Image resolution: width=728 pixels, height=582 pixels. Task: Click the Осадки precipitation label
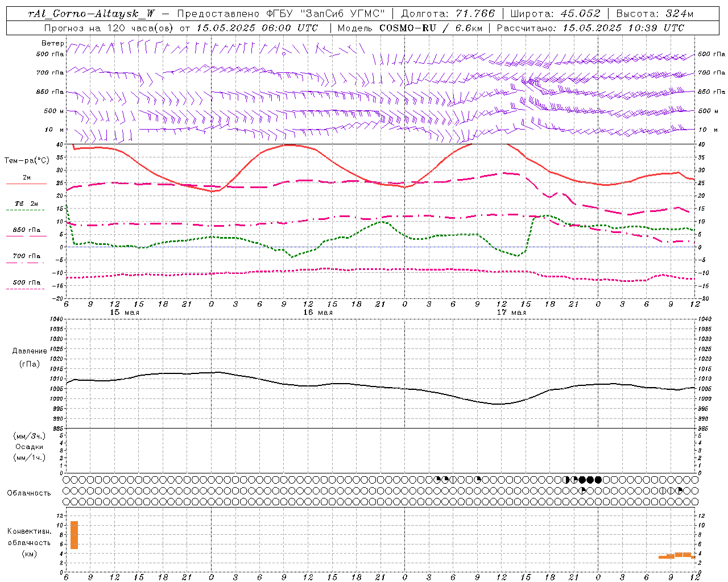click(30, 447)
